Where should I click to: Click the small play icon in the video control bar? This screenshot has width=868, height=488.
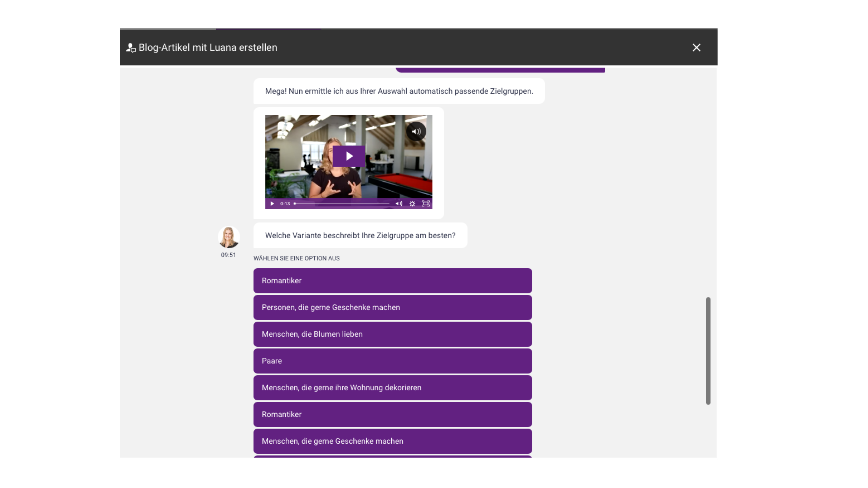tap(272, 203)
